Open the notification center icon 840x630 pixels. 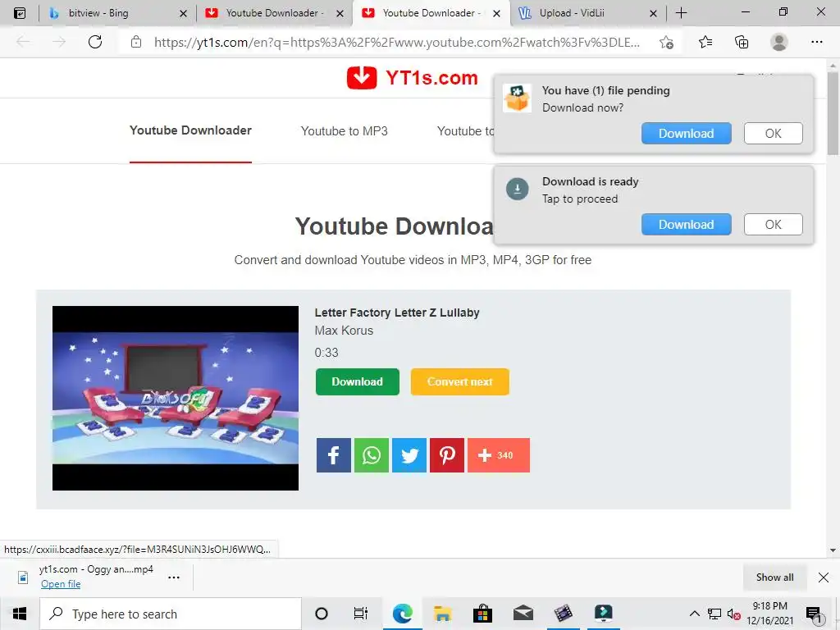coord(815,614)
